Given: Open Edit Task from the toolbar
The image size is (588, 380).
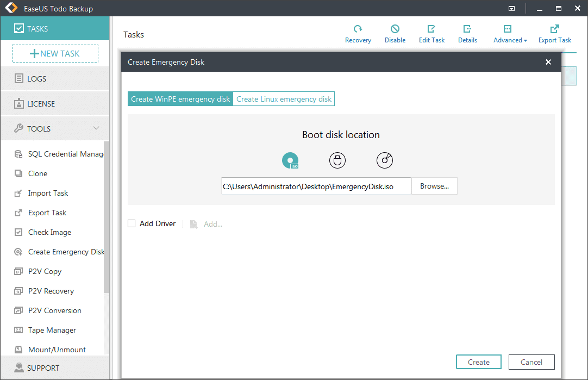Looking at the screenshot, I should pyautogui.click(x=431, y=33).
